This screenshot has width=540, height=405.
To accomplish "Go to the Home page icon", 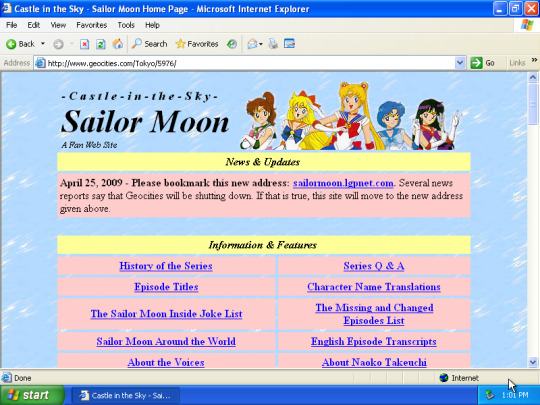I will [117, 44].
